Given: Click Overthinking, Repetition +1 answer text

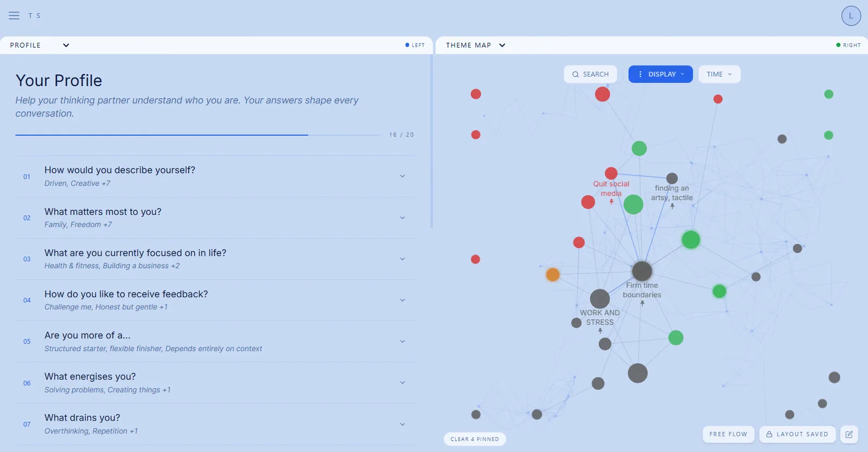Looking at the screenshot, I should coord(91,431).
